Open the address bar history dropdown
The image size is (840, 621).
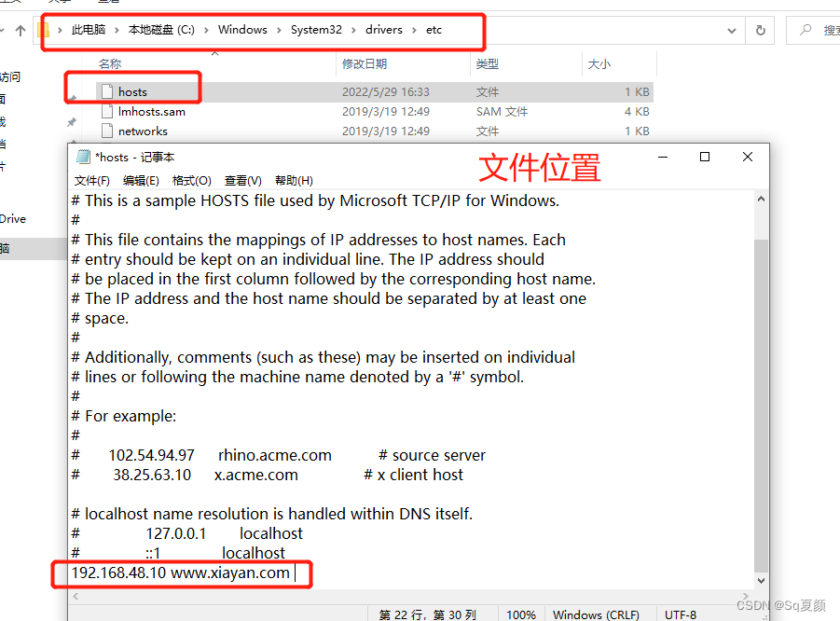coord(731,31)
